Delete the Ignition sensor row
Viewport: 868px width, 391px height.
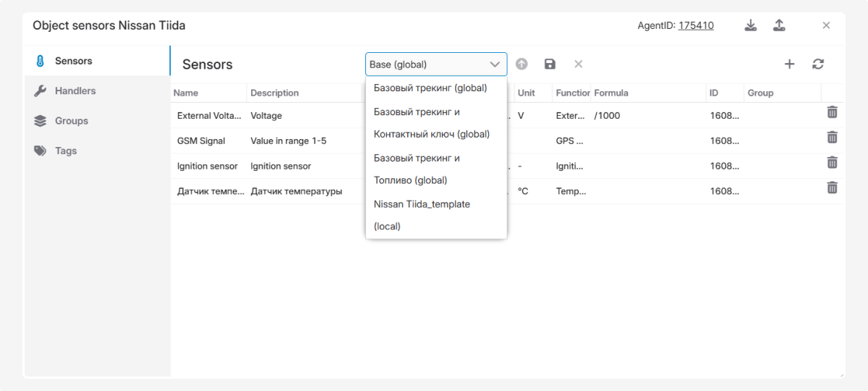tap(832, 163)
